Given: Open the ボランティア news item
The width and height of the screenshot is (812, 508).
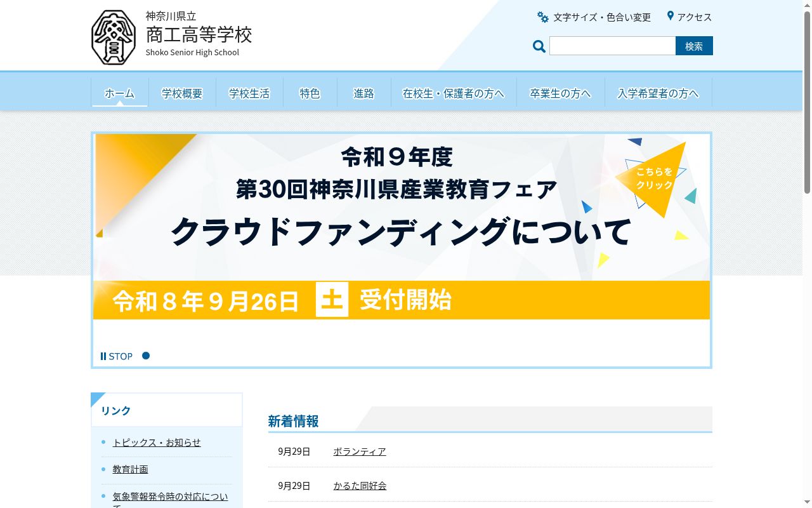Looking at the screenshot, I should point(360,451).
